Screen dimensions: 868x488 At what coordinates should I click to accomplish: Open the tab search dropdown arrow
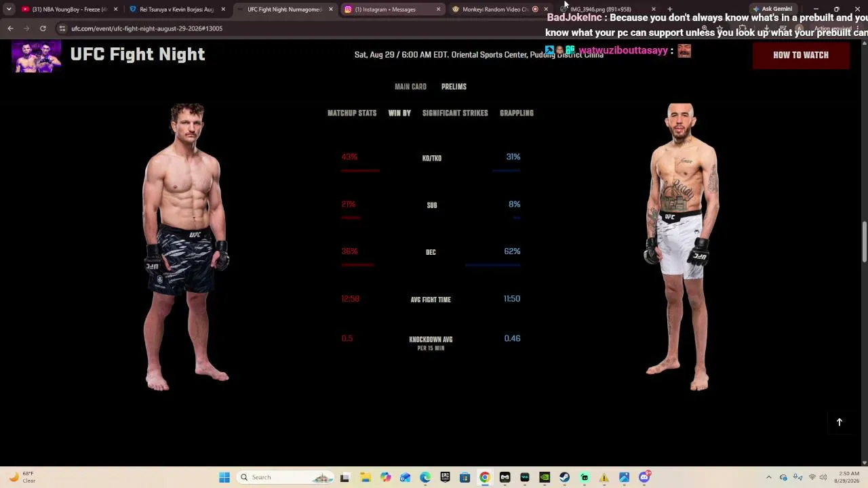[x=9, y=9]
